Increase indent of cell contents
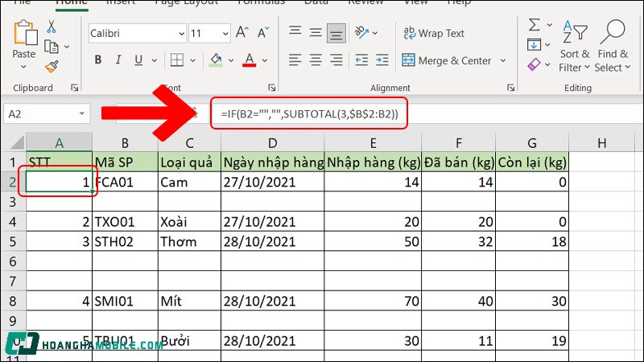Screen dimensions: 644x362 [382, 60]
